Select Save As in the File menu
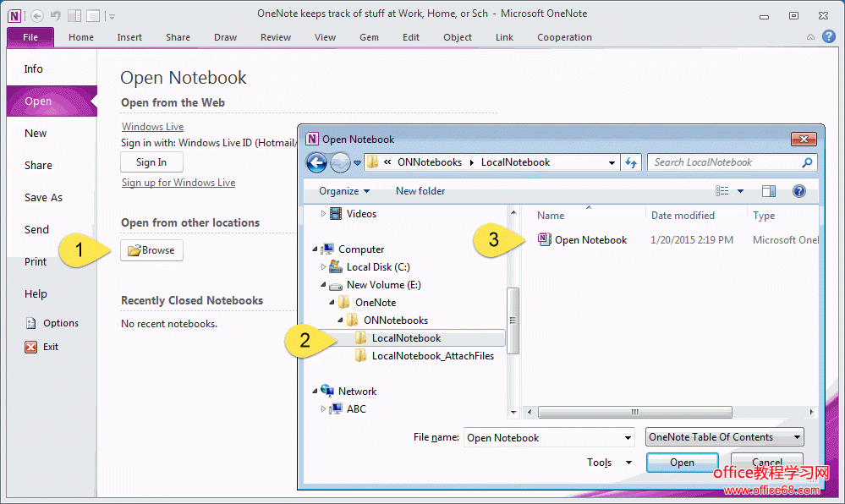 click(x=43, y=198)
